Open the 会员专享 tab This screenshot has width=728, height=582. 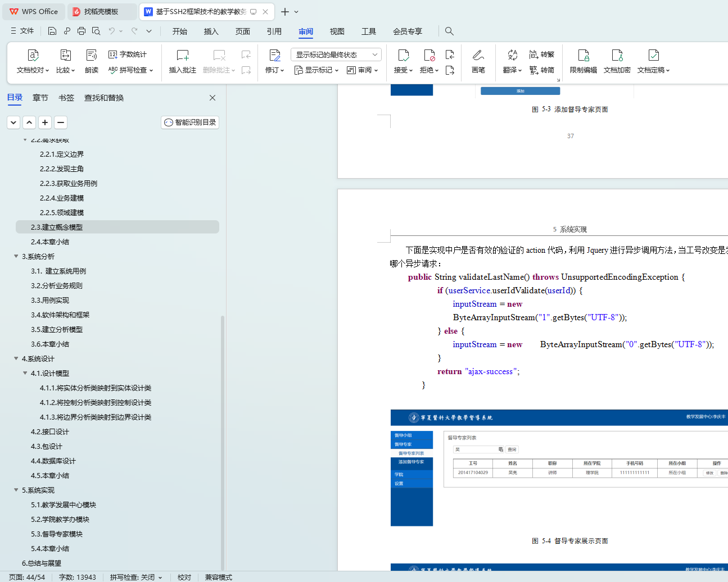click(x=408, y=31)
